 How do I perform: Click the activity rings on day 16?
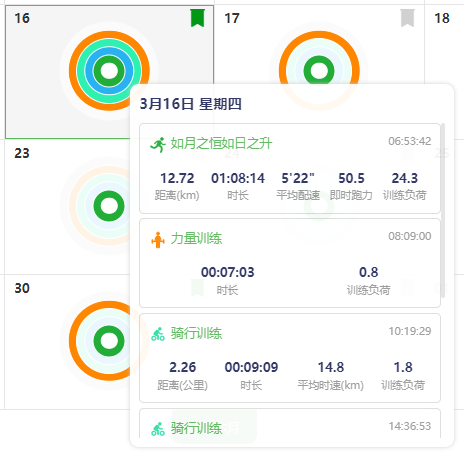(x=109, y=71)
